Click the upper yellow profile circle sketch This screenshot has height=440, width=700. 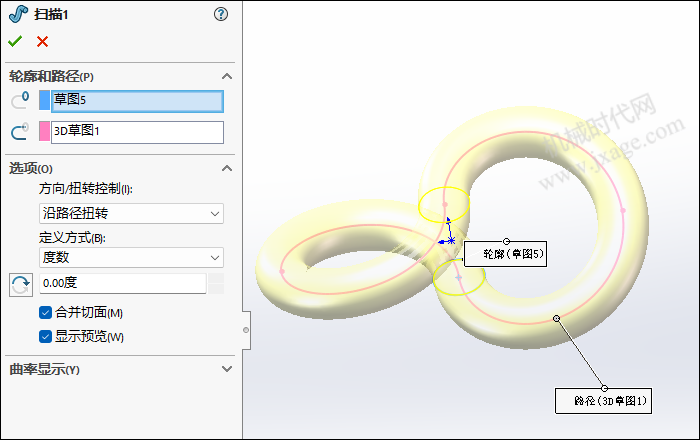click(444, 204)
